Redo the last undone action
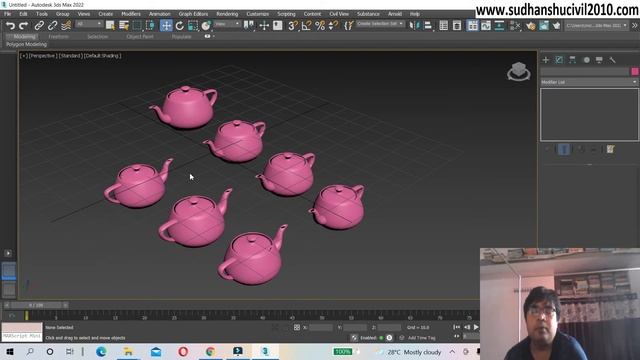Image resolution: width=640 pixels, height=360 pixels. point(24,26)
